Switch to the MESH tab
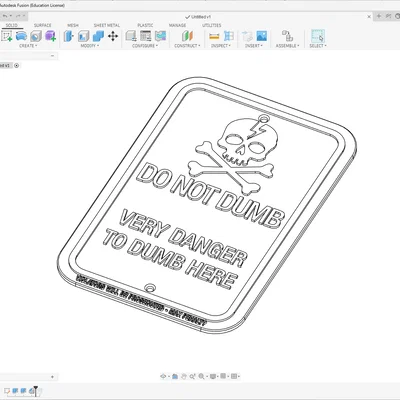The image size is (400, 400). tap(73, 25)
